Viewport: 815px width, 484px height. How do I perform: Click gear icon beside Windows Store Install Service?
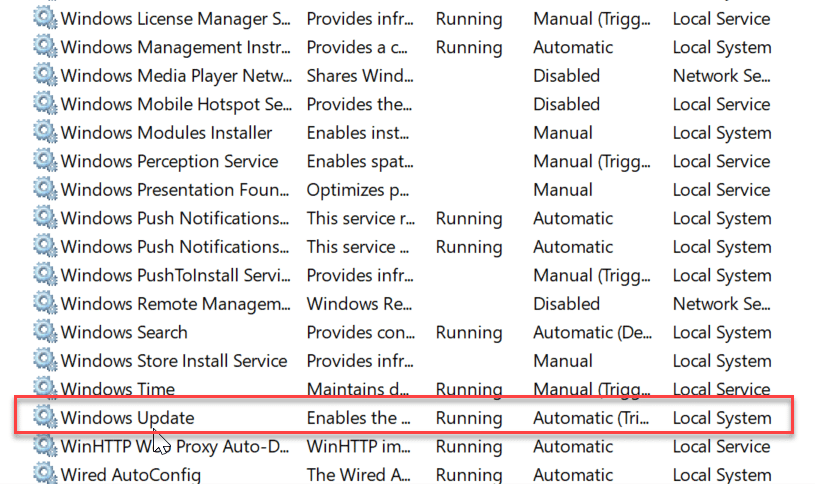tap(45, 360)
